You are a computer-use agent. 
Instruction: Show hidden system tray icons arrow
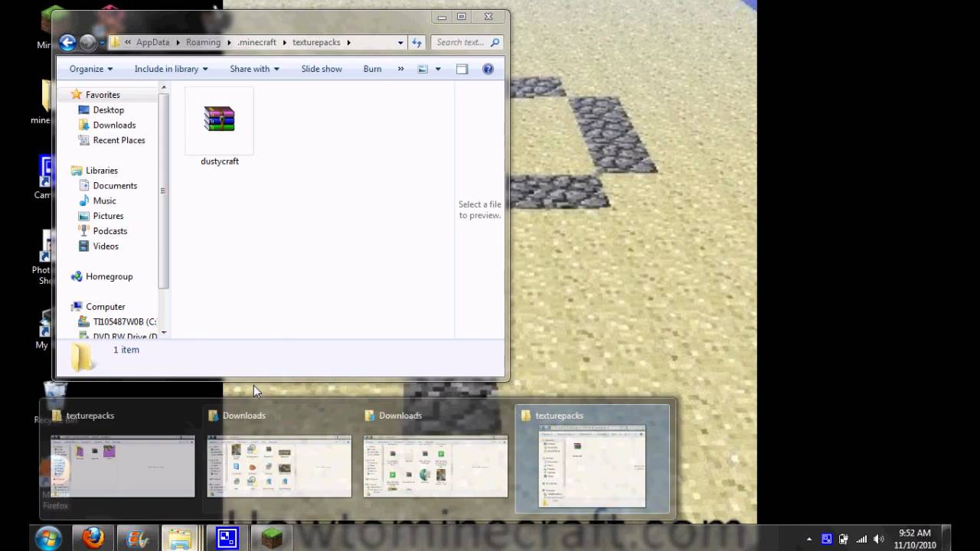(809, 539)
